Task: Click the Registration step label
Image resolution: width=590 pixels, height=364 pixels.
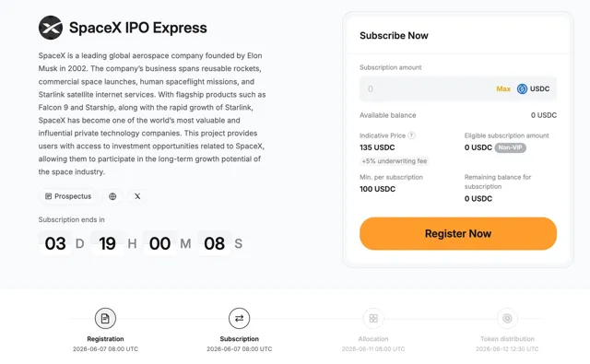Action: tap(105, 339)
